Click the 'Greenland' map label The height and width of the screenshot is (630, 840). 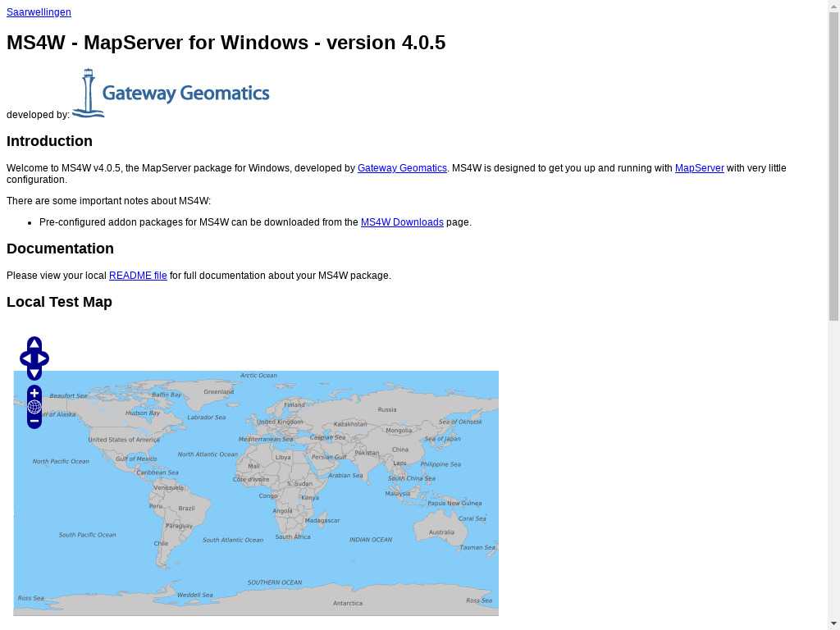[218, 392]
